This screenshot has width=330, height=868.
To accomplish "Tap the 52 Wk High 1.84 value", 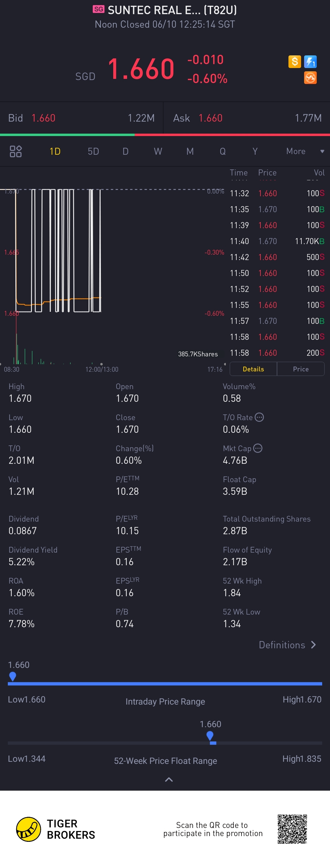I will 232,593.
